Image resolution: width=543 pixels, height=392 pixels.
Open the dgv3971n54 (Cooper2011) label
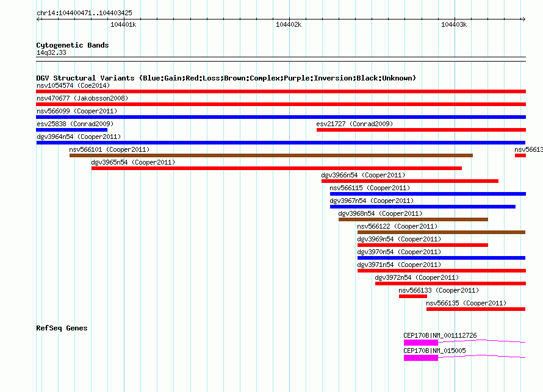(x=399, y=265)
